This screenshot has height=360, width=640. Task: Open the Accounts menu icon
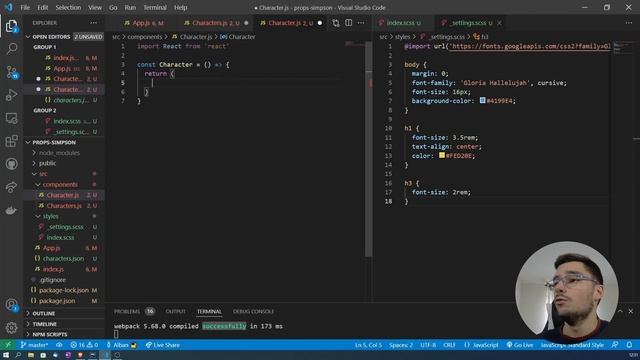[11, 305]
